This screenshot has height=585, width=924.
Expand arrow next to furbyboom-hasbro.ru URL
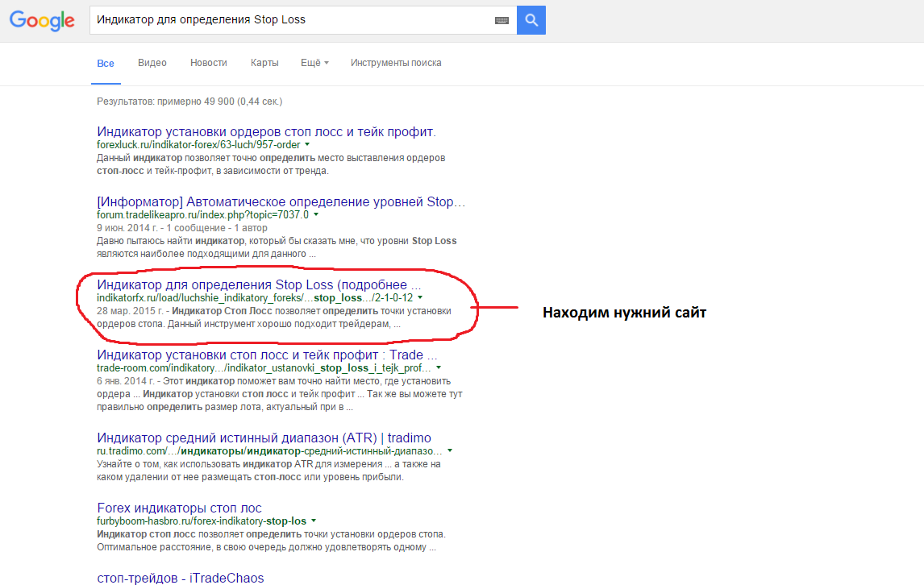314,521
